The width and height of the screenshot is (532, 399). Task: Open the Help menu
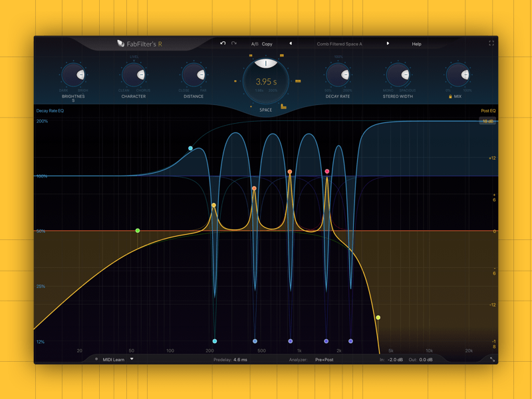pyautogui.click(x=417, y=44)
